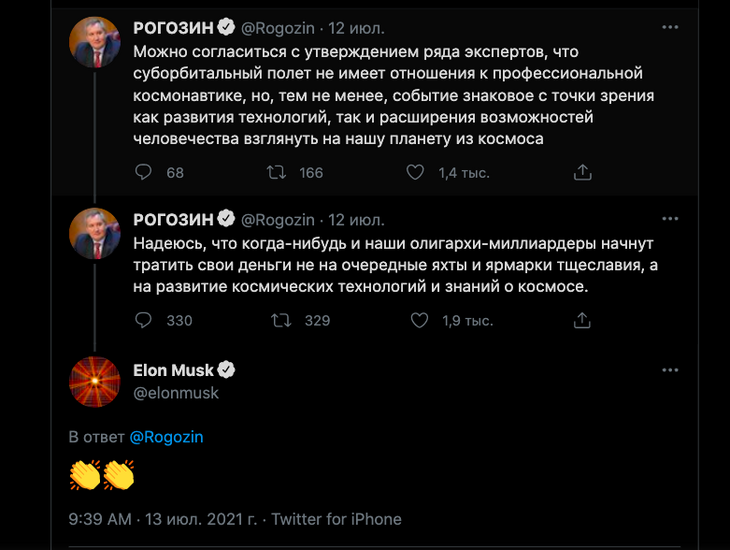Image resolution: width=730 pixels, height=550 pixels.
Task: Click Elon Musk's profile avatar
Action: [94, 381]
